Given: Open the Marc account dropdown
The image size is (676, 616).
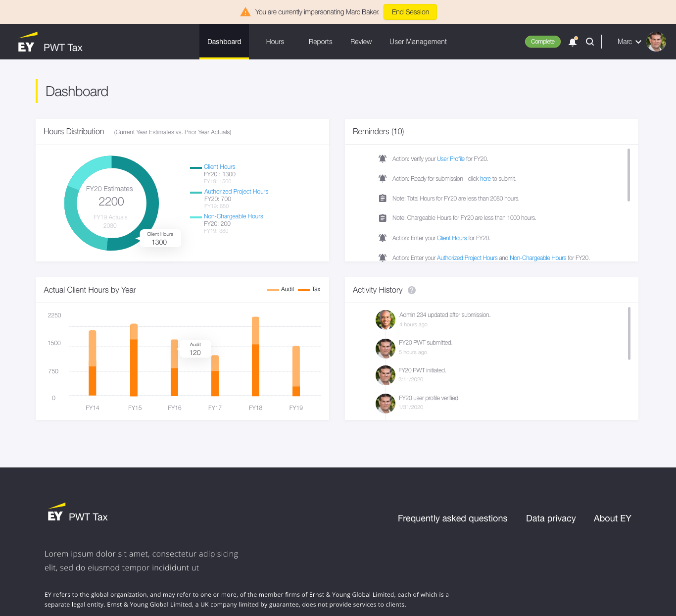Looking at the screenshot, I should pos(628,42).
